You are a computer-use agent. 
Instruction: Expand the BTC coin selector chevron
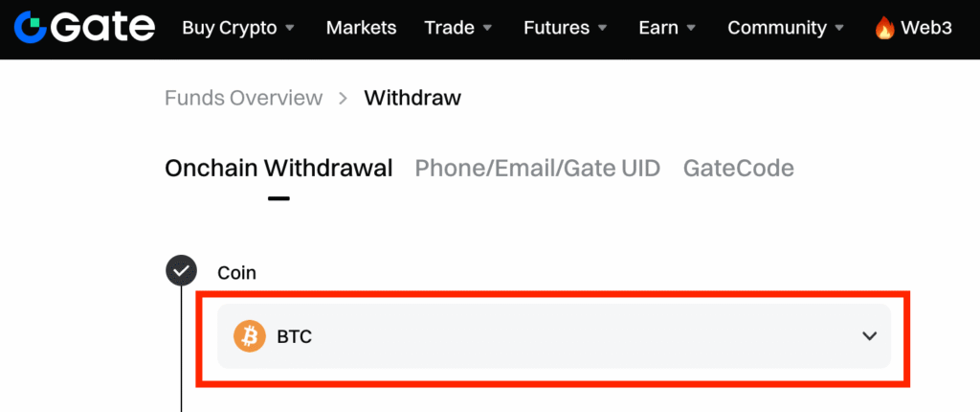[869, 336]
